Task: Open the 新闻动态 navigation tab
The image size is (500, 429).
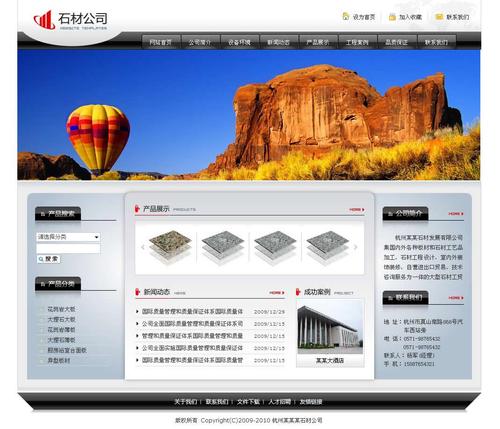Action: (279, 42)
